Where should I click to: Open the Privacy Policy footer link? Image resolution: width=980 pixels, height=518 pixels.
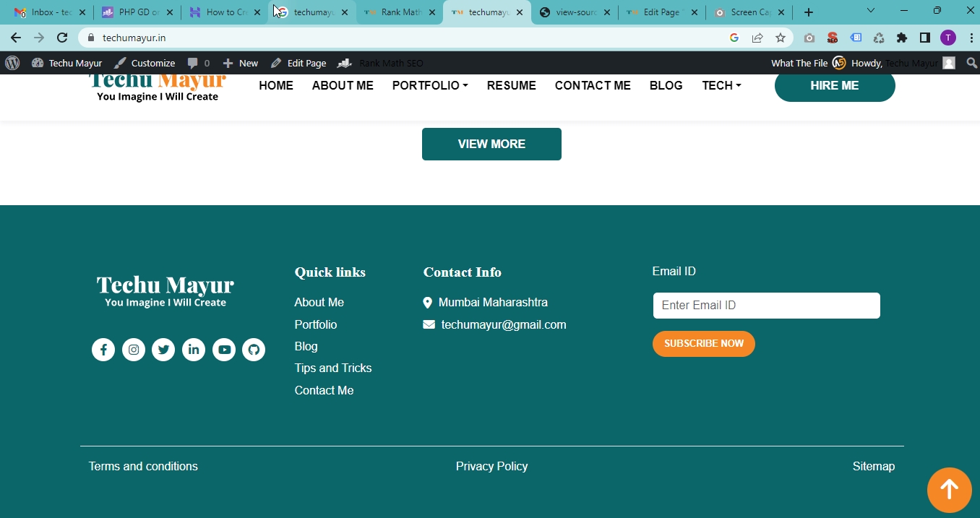click(x=492, y=466)
